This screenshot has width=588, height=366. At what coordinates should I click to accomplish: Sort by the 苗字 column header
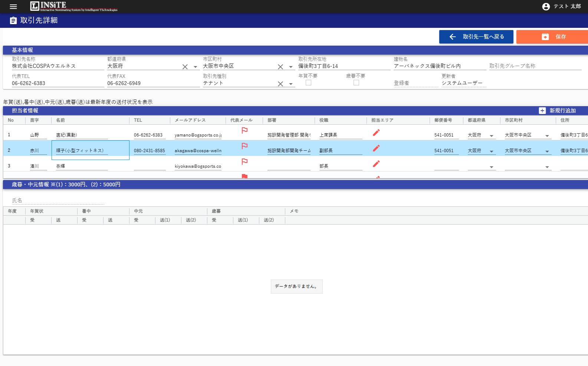point(35,120)
